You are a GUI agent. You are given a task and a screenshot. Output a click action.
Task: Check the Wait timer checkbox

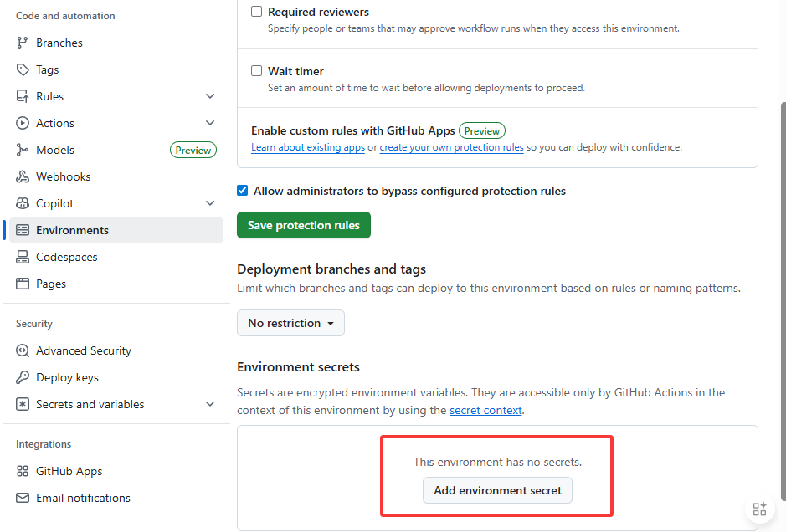click(x=256, y=70)
